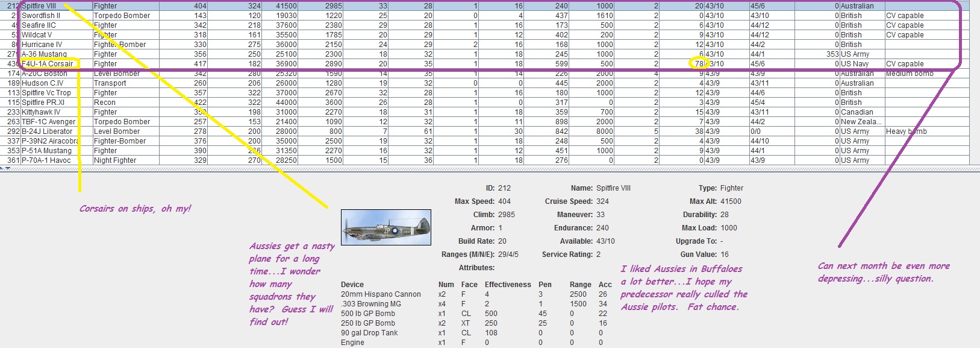Click the Name field value Spitfire VIII
Screen dimensions: 980x348
[x=613, y=188]
